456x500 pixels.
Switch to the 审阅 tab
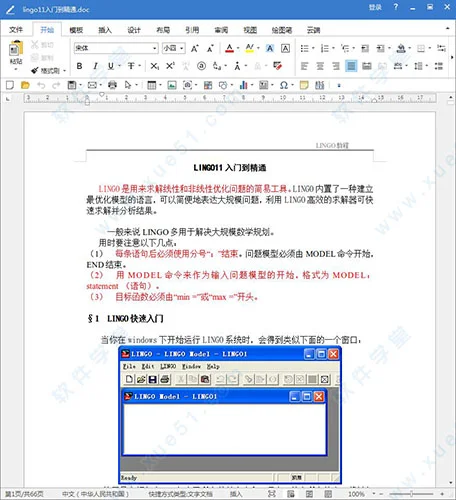point(221,30)
